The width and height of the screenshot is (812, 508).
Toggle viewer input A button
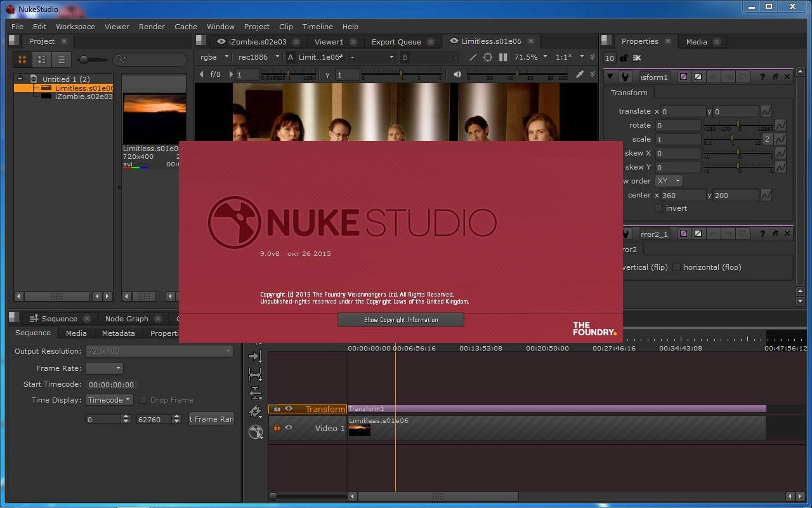[x=291, y=57]
